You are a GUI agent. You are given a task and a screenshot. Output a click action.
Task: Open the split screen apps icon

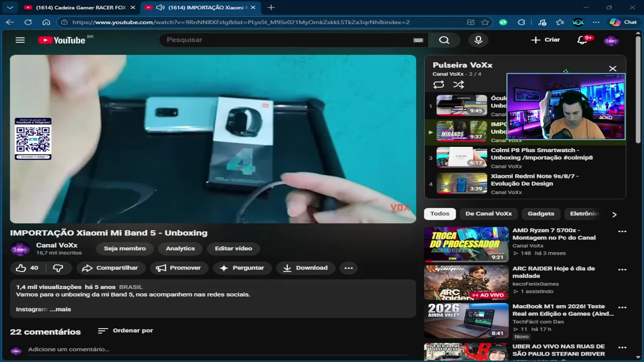click(471, 22)
